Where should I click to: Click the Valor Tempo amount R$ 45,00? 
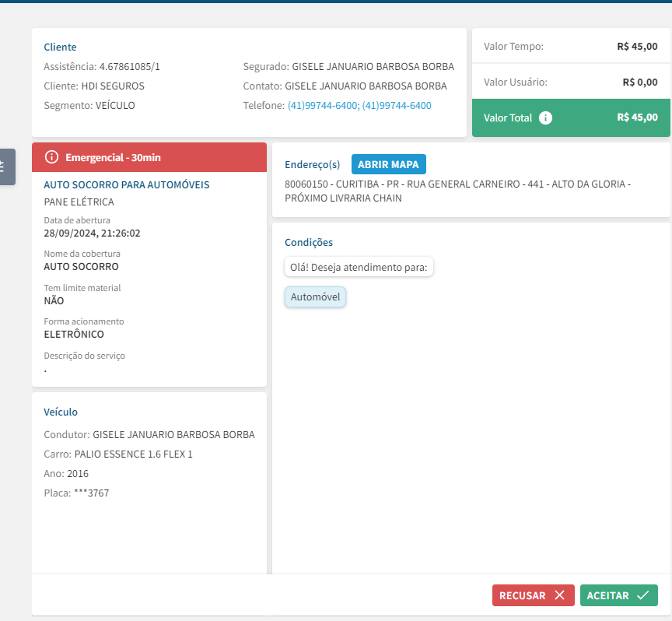coord(637,47)
